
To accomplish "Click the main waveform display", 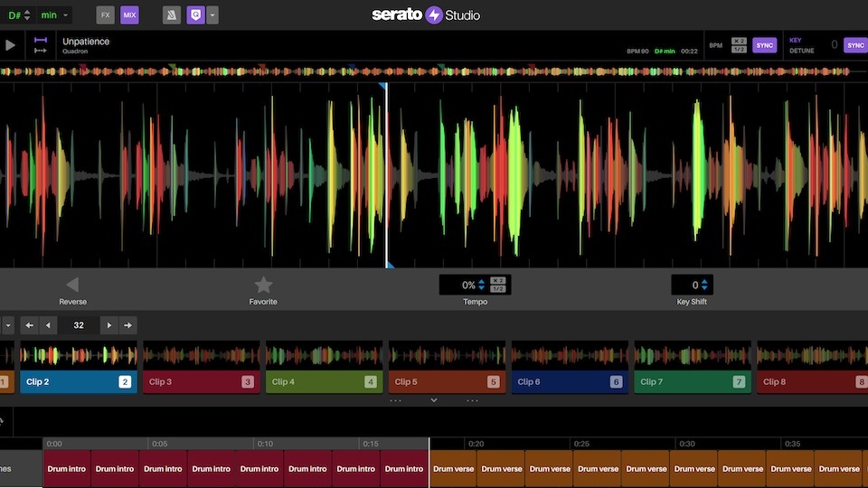I will pyautogui.click(x=434, y=175).
